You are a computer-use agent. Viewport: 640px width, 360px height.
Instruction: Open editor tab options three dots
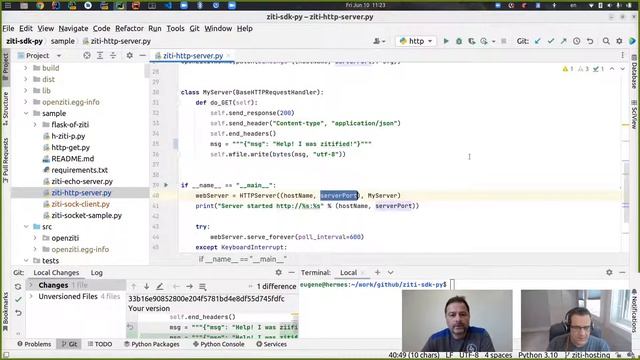coord(622,56)
